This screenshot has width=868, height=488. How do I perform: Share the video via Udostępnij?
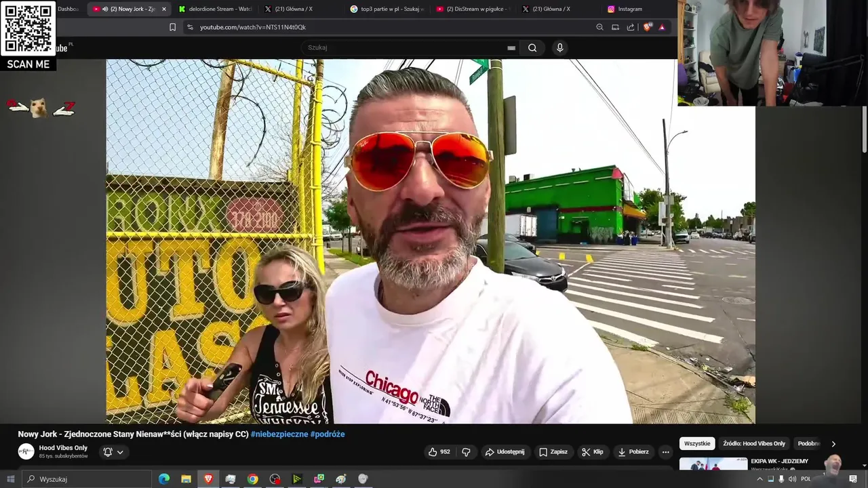[x=505, y=452]
